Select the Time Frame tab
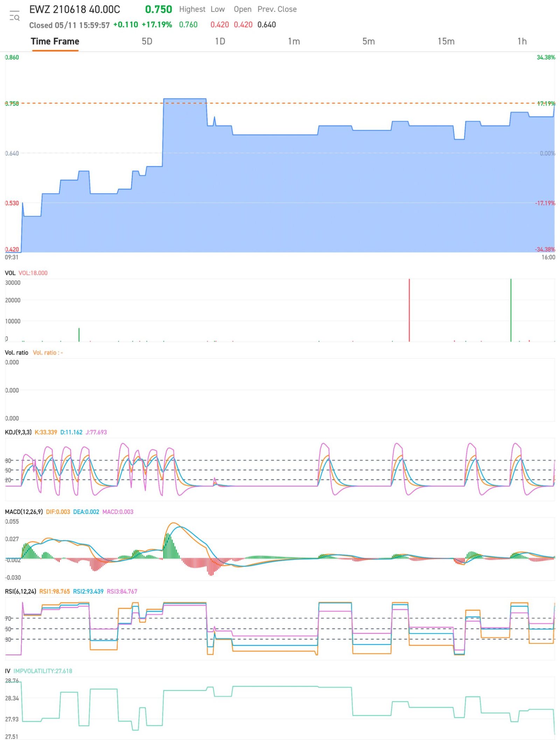This screenshot has width=560, height=740. tap(55, 41)
